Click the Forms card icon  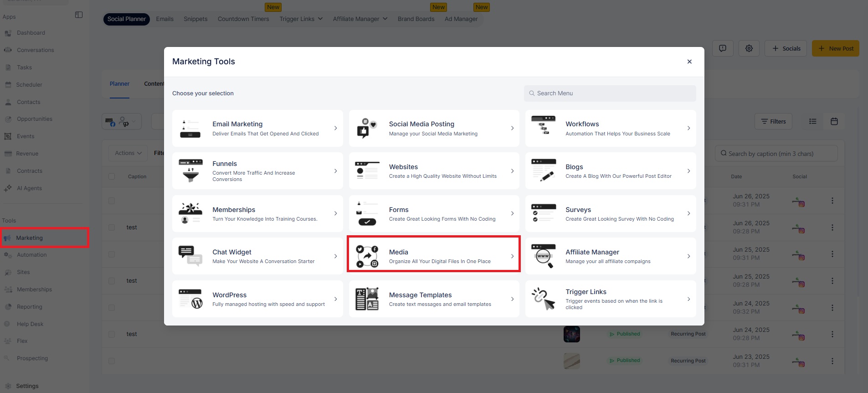[367, 213]
